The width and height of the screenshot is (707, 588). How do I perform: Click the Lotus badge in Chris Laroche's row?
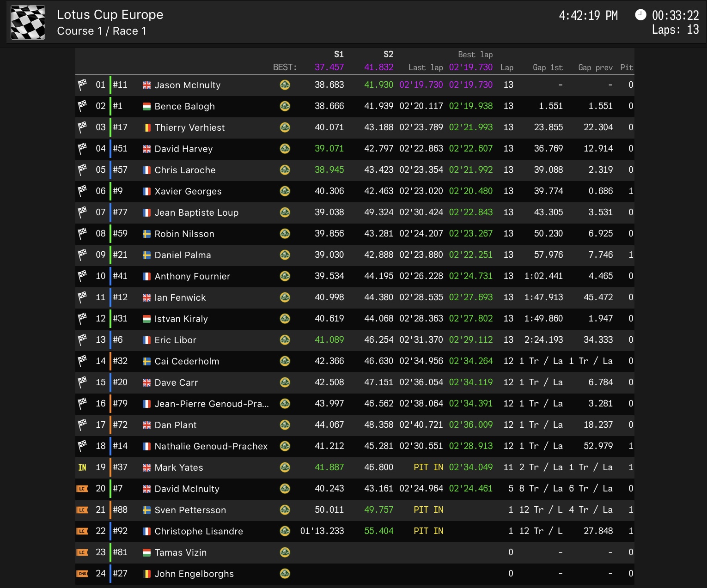[285, 170]
